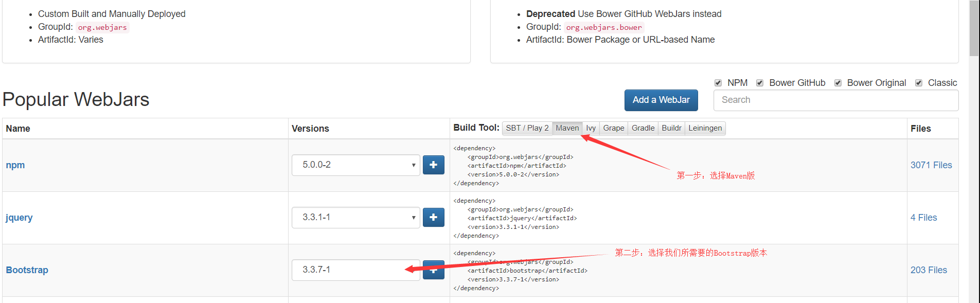Image resolution: width=980 pixels, height=303 pixels.
Task: Click the org.webjars.bower GroupId code text
Action: coord(604,27)
